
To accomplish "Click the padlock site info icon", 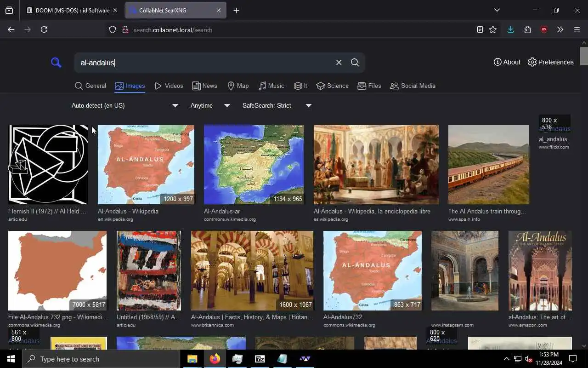I will tap(125, 30).
